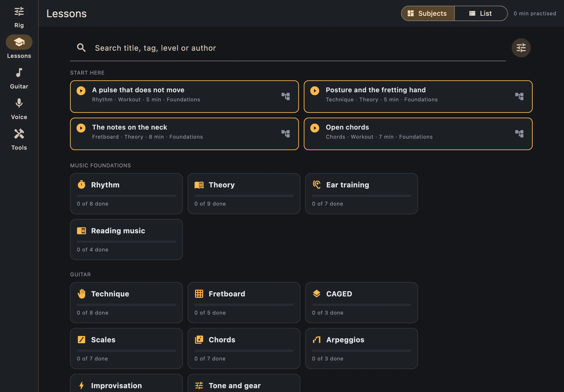Viewport: 564px width, 392px height.
Task: Click '0 of 5 done' under Fretboard
Action: tap(210, 313)
